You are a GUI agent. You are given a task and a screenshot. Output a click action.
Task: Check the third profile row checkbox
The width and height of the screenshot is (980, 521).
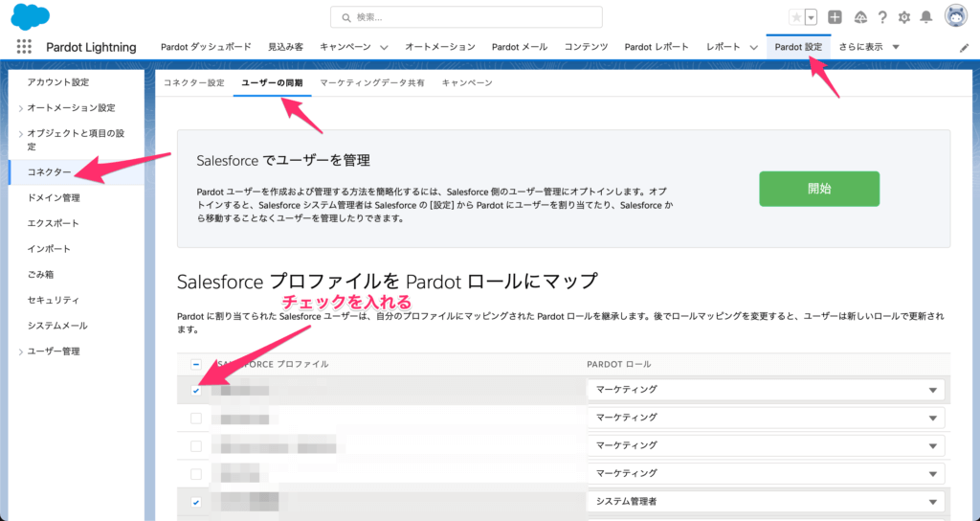(196, 446)
